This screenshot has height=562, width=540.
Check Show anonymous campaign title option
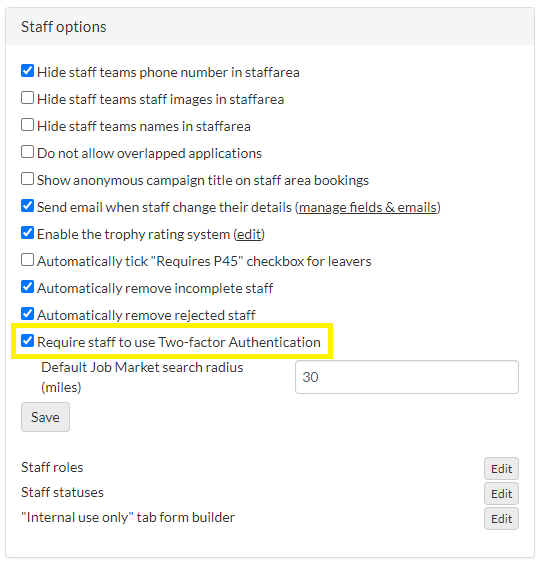coord(28,179)
